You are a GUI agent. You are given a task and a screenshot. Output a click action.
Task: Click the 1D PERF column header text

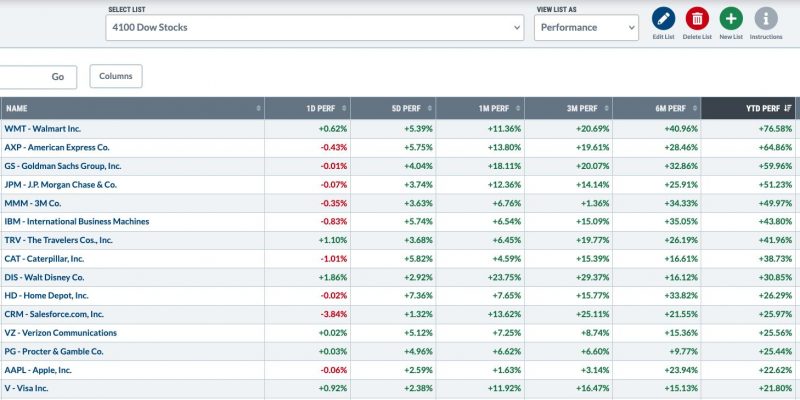pyautogui.click(x=321, y=108)
